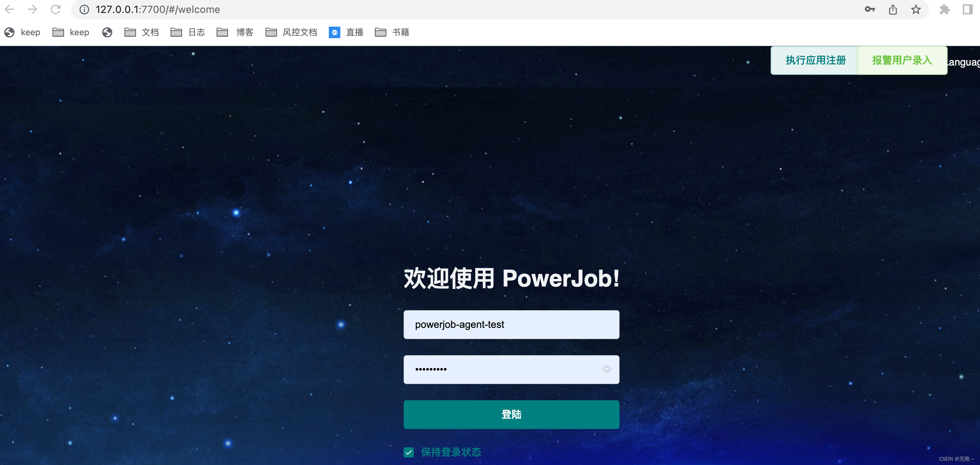This screenshot has height=465, width=980.
Task: Click the 执行应用注册 button
Action: pyautogui.click(x=815, y=60)
